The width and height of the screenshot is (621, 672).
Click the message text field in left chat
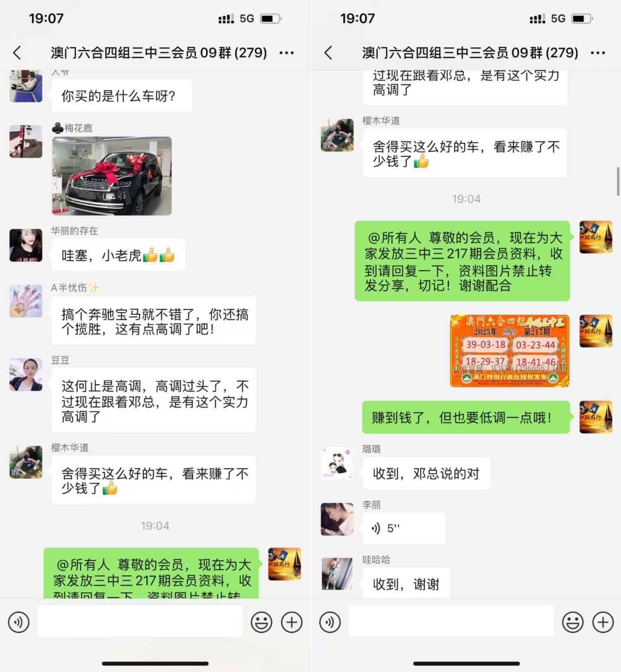[x=140, y=621]
